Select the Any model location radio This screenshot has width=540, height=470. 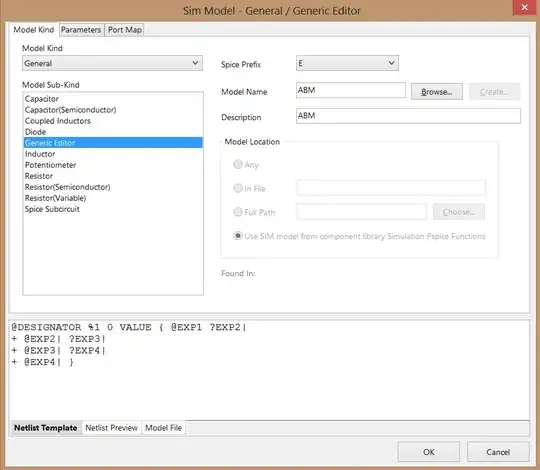238,164
